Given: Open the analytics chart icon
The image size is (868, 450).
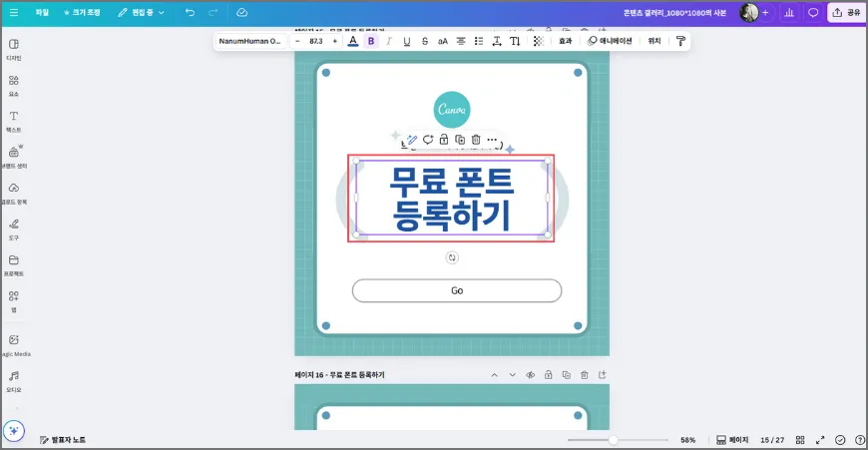Looking at the screenshot, I should pos(789,12).
